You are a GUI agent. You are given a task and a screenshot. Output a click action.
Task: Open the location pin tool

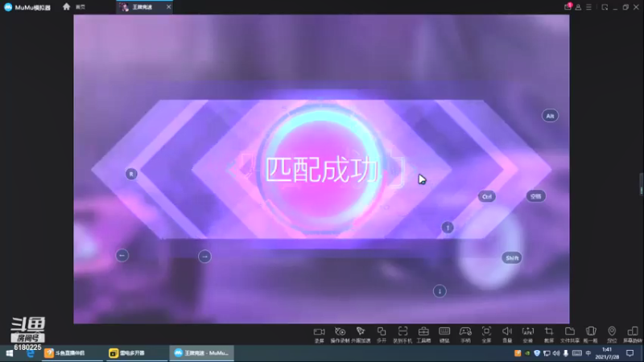click(612, 335)
